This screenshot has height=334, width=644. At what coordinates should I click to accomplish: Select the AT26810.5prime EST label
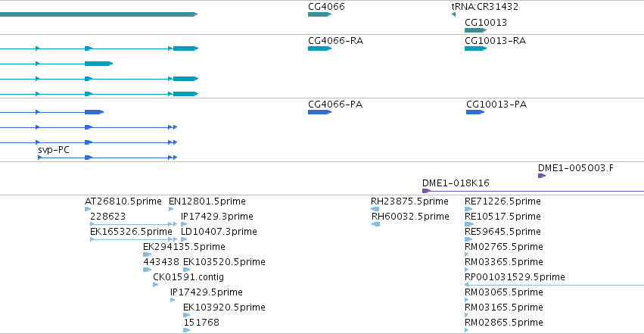click(123, 201)
